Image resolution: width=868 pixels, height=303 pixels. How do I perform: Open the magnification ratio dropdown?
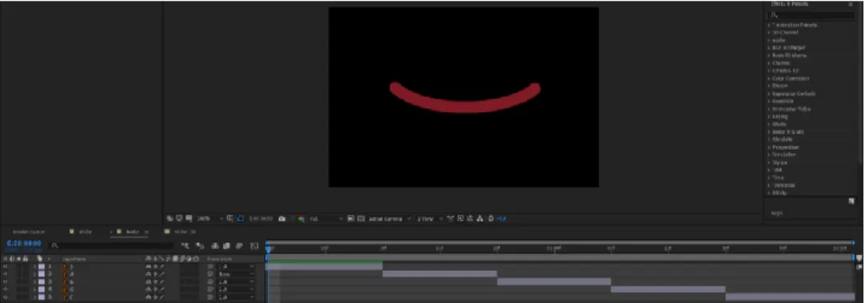[x=210, y=219]
